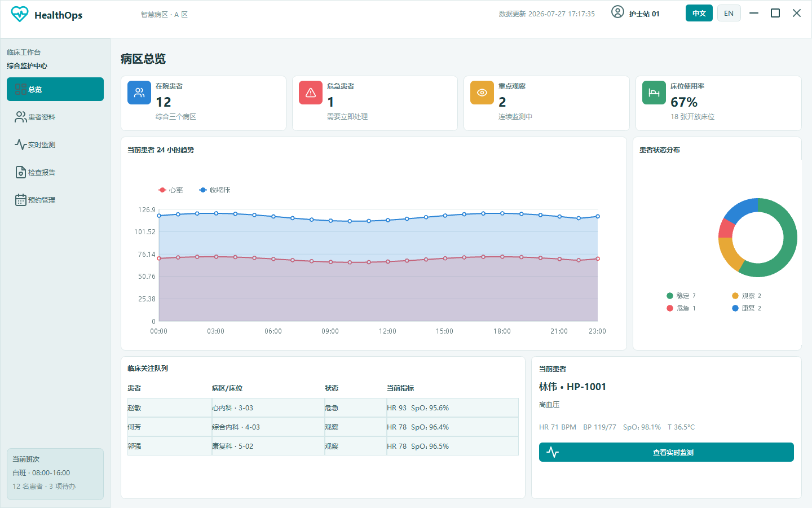The width and height of the screenshot is (812, 508).
Task: Go to the 实时监测 menu item
Action: click(x=55, y=144)
